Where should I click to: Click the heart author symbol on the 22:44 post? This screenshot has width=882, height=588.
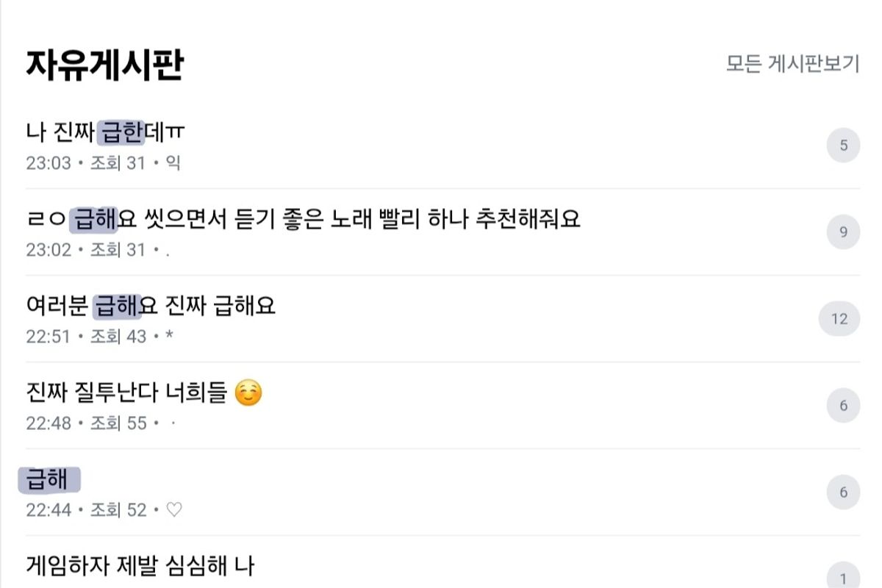(174, 510)
